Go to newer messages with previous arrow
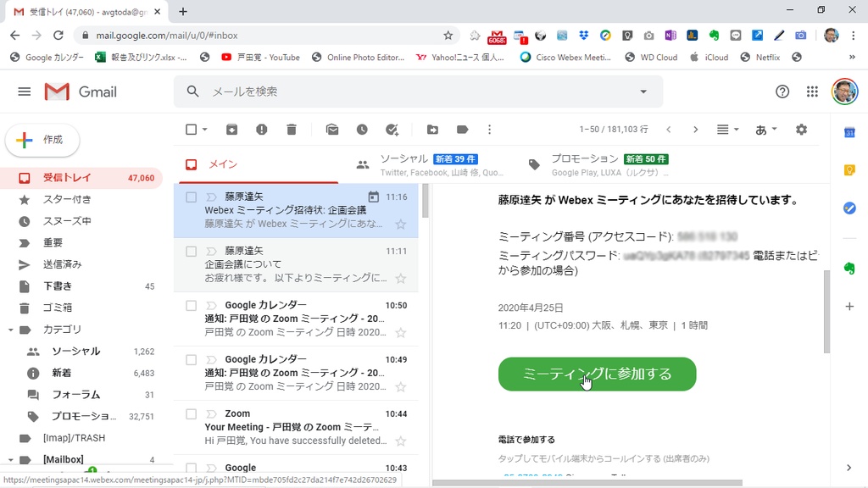The image size is (868, 488). [x=669, y=130]
